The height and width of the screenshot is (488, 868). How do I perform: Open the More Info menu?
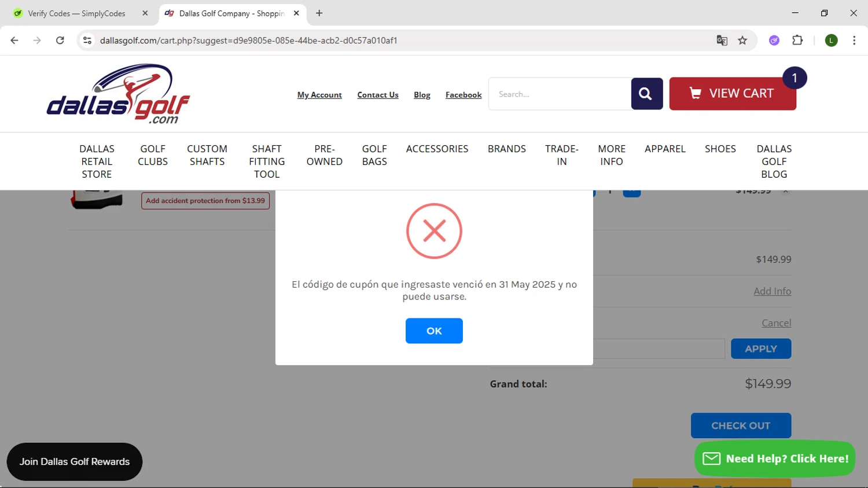612,155
